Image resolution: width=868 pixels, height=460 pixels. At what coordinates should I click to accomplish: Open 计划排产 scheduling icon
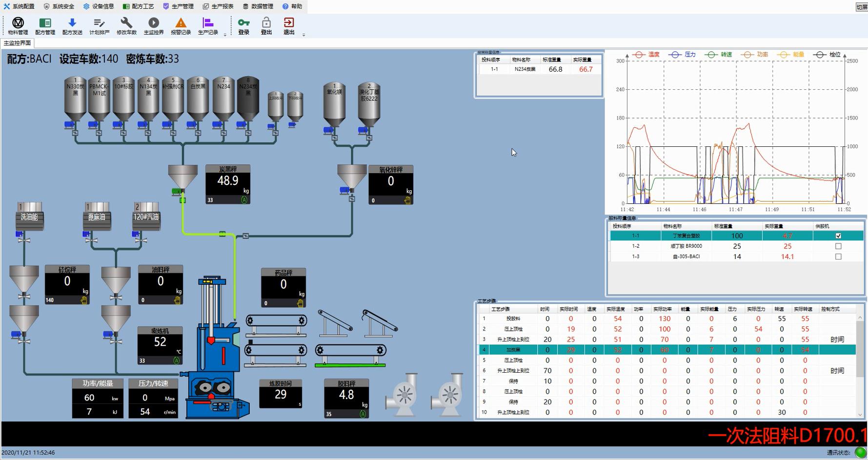pyautogui.click(x=99, y=26)
